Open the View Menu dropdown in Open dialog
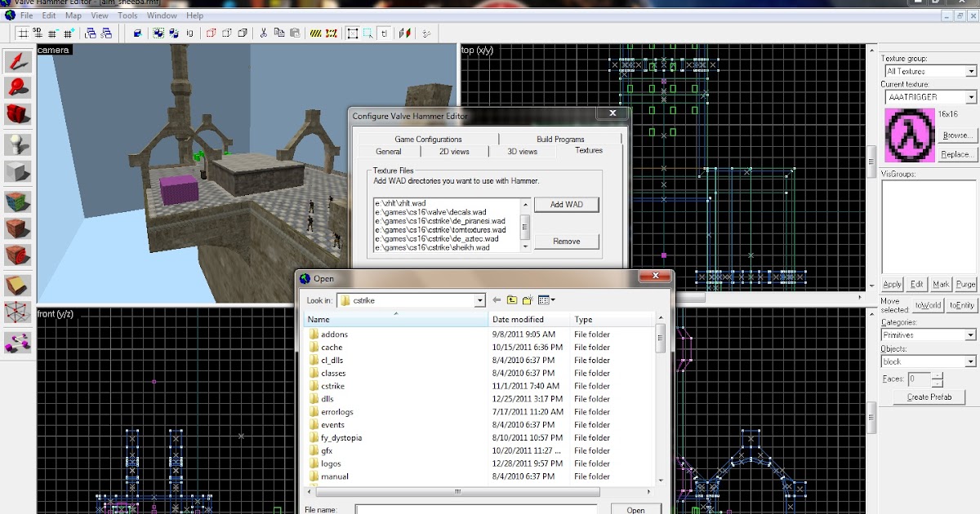This screenshot has width=980, height=514. [x=546, y=300]
